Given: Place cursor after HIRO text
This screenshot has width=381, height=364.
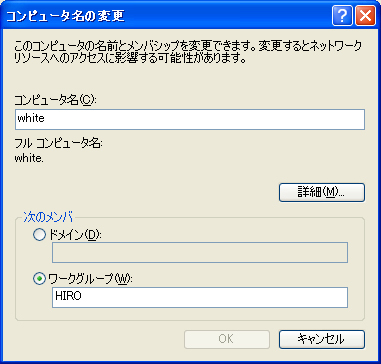Looking at the screenshot, I should point(83,297).
